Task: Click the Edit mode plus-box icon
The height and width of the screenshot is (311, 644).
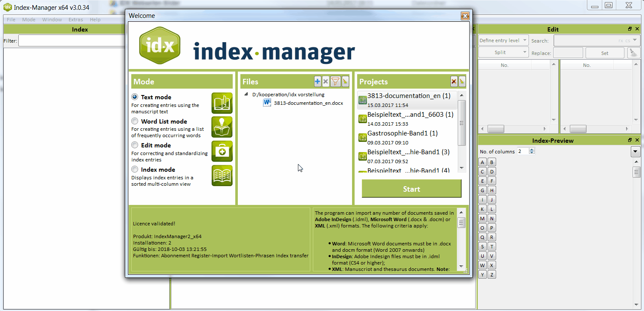Action: point(222,151)
